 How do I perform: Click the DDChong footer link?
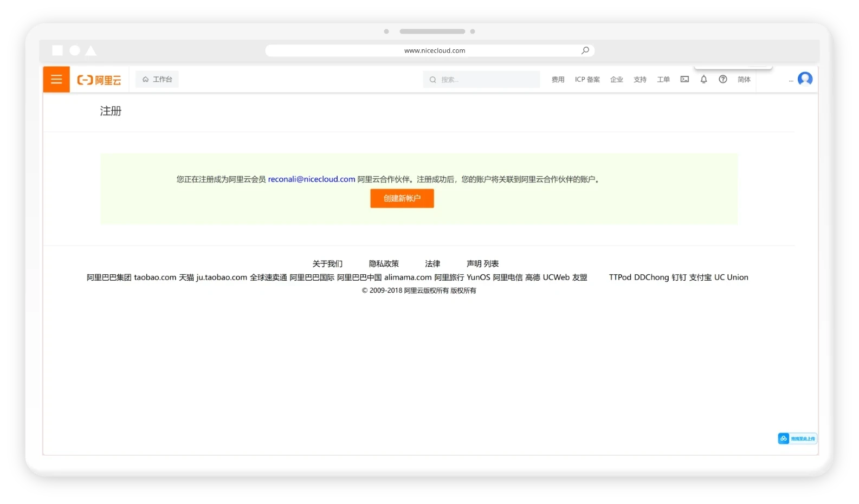(x=651, y=277)
